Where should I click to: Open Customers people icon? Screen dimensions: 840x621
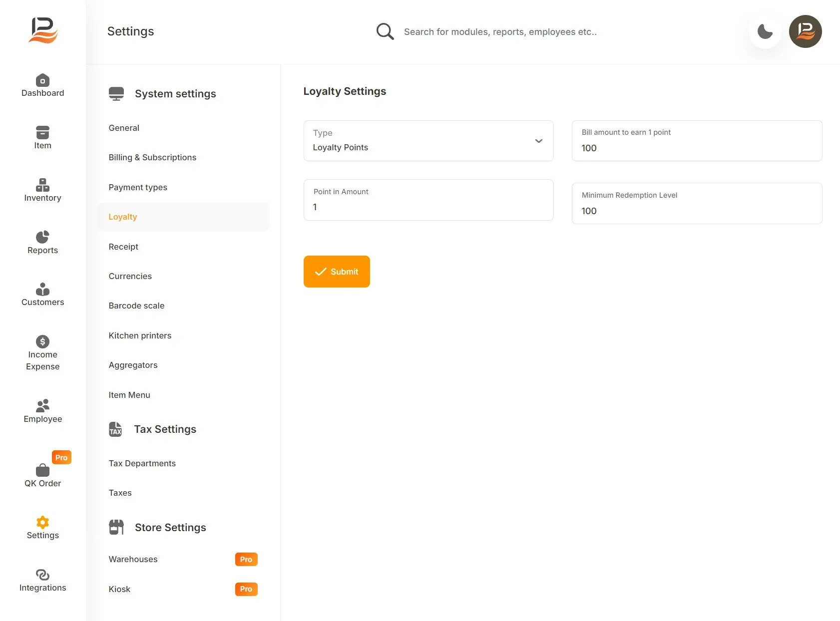click(42, 289)
